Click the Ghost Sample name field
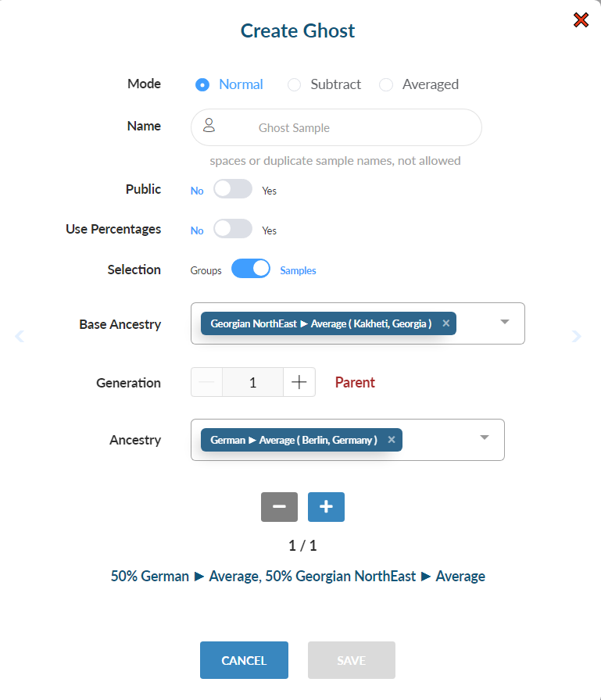This screenshot has height=700, width=601. tap(336, 127)
